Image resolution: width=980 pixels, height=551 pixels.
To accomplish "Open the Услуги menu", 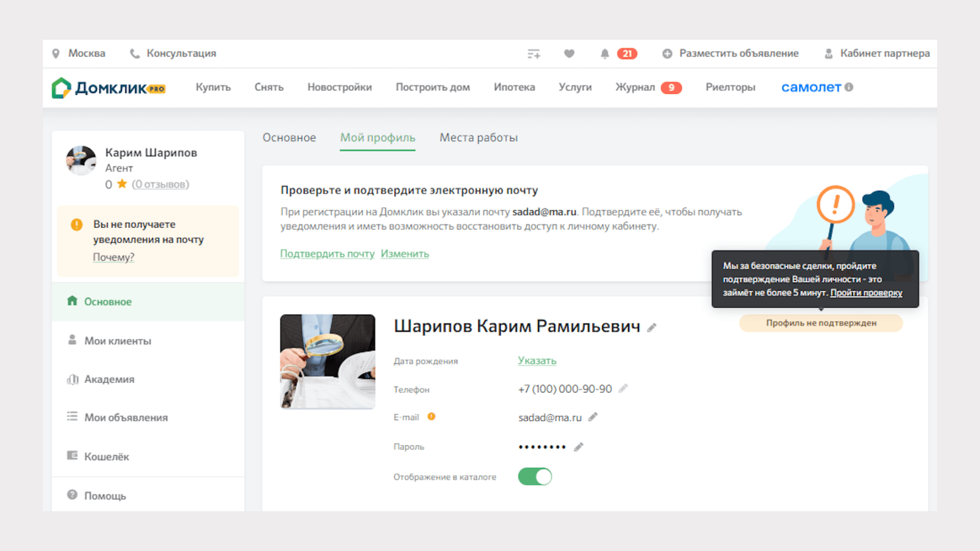I will click(575, 87).
